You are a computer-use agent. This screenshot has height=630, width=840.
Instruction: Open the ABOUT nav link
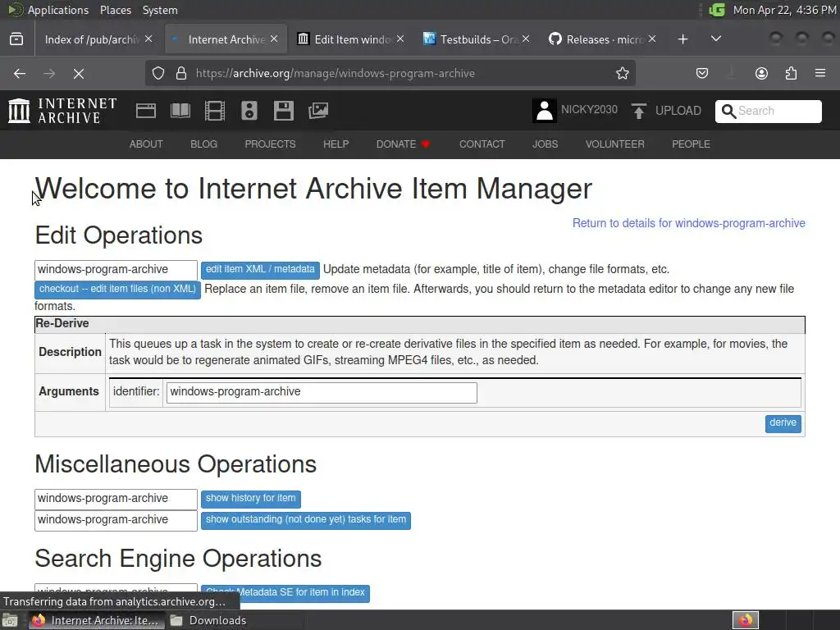pyautogui.click(x=146, y=144)
